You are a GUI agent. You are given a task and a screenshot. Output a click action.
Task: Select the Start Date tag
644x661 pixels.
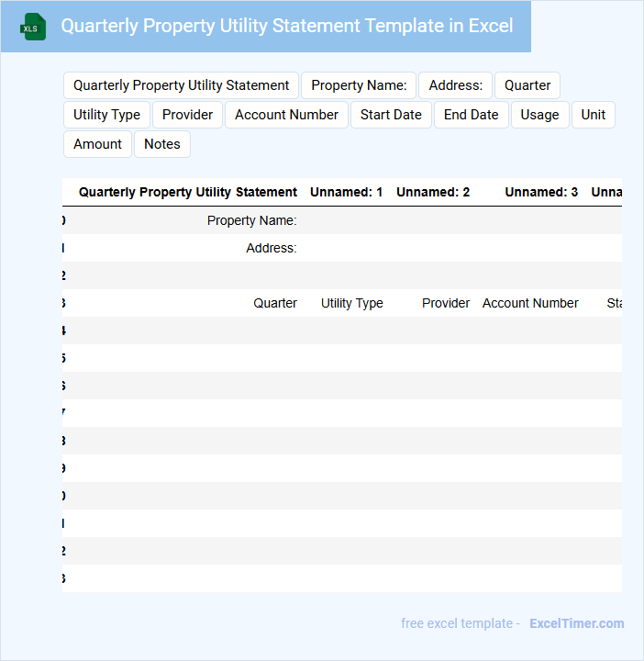coord(391,115)
